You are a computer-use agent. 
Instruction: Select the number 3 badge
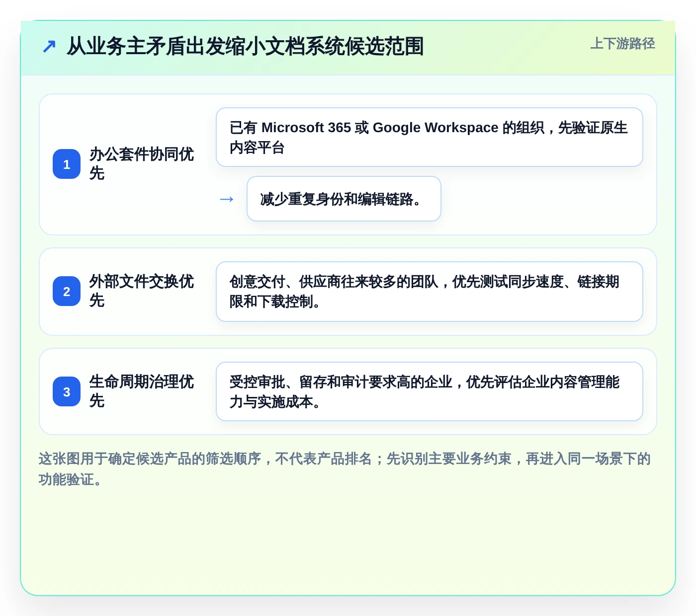coord(67,391)
